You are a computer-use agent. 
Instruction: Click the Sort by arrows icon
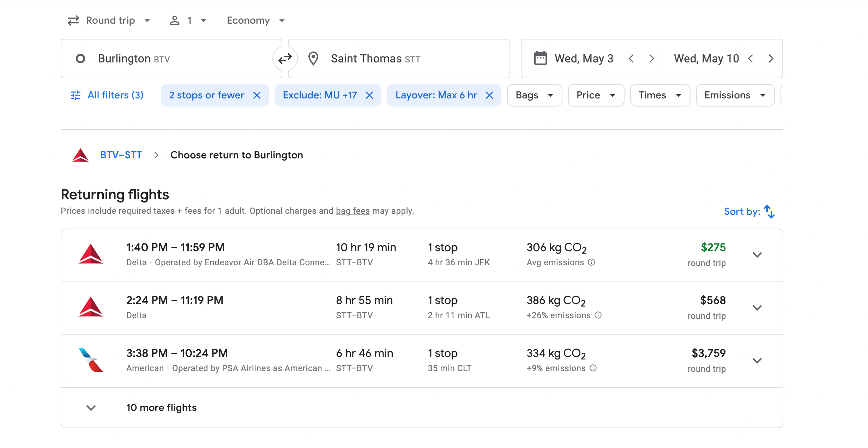click(x=769, y=211)
